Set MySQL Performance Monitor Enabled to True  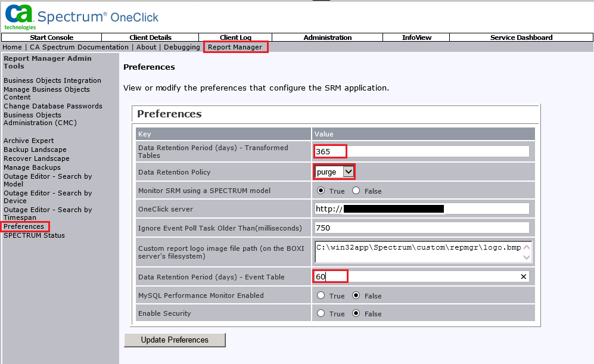pyautogui.click(x=321, y=295)
